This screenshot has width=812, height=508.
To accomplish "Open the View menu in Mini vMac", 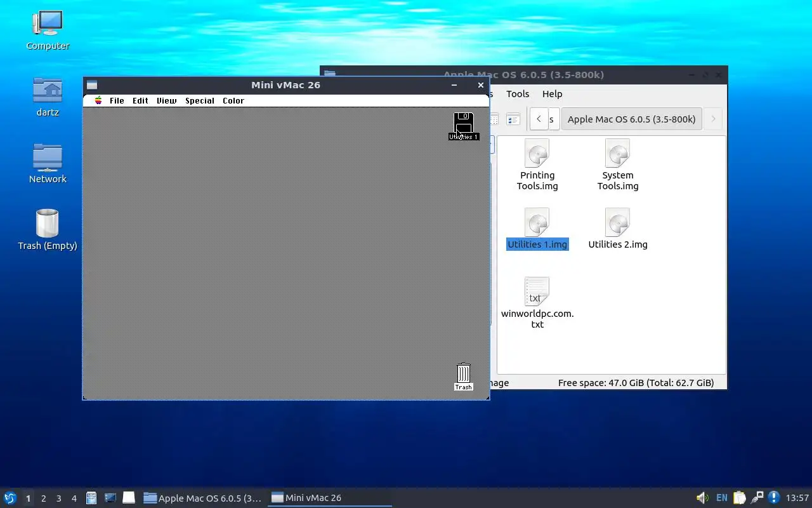I will click(166, 100).
